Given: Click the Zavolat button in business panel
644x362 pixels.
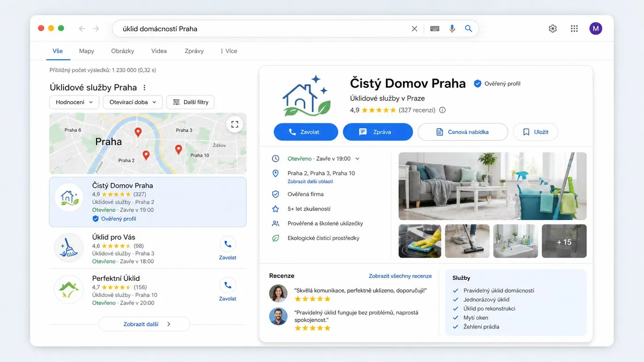Looking at the screenshot, I should (306, 132).
